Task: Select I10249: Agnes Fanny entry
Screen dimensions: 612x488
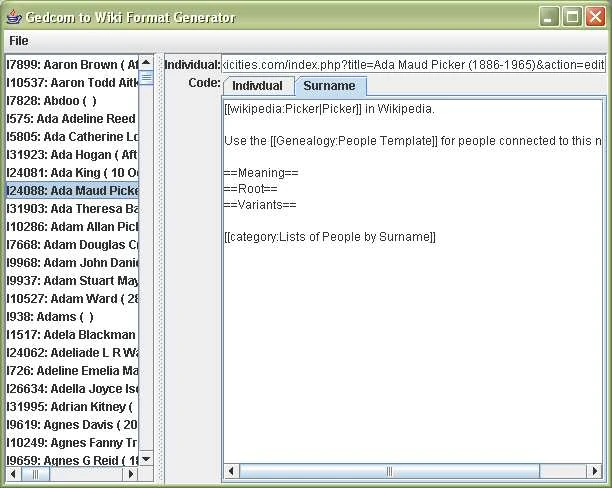Action: point(72,442)
